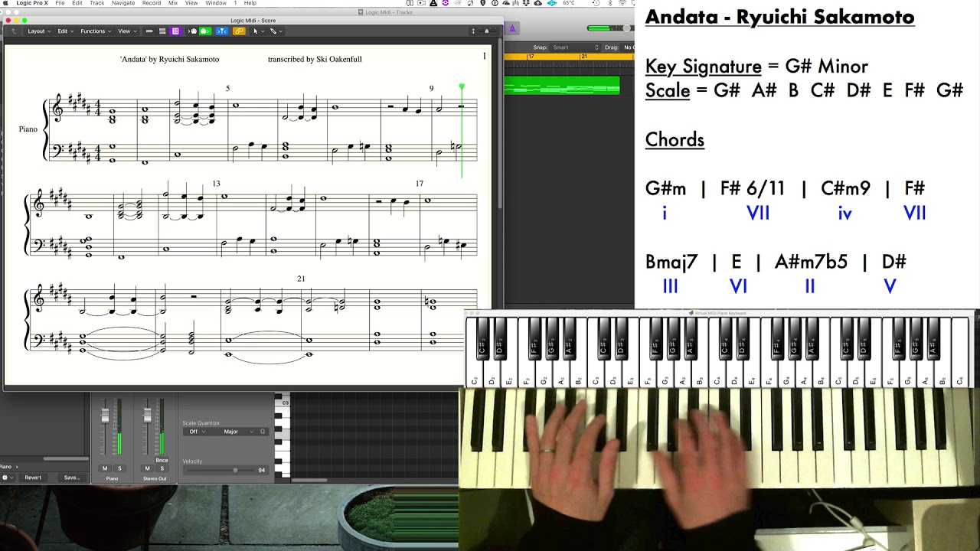Click the piano roll horizontal scrollbar
The width and height of the screenshot is (980, 551).
click(x=309, y=481)
